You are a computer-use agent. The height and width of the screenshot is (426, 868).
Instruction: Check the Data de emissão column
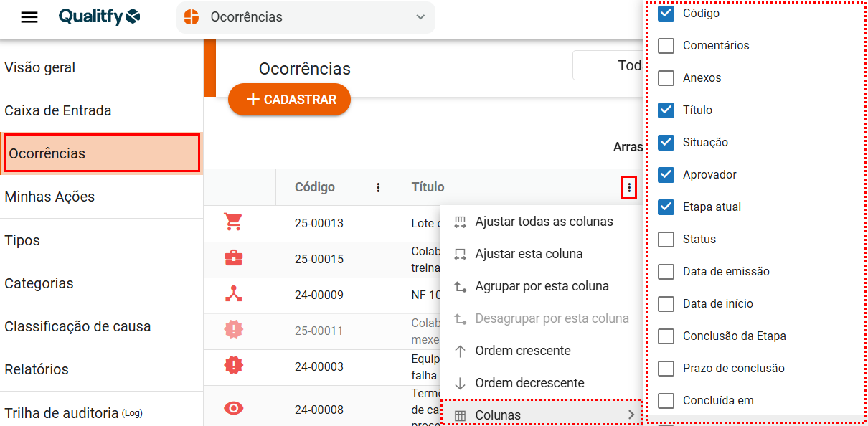pos(666,272)
